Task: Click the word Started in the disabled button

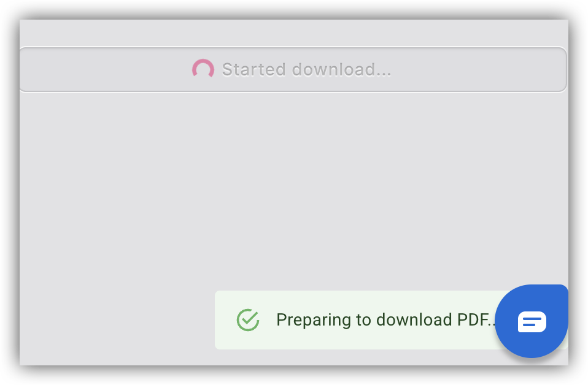Action: pos(253,69)
